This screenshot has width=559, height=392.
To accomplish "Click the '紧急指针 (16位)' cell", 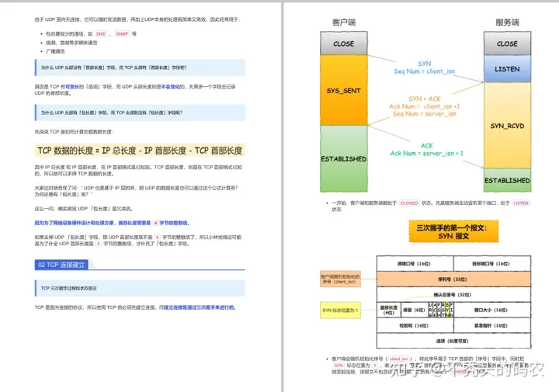I will click(492, 325).
